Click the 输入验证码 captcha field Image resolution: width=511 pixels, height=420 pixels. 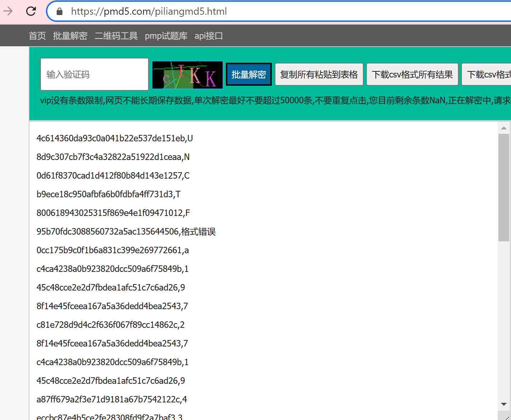[x=94, y=74]
